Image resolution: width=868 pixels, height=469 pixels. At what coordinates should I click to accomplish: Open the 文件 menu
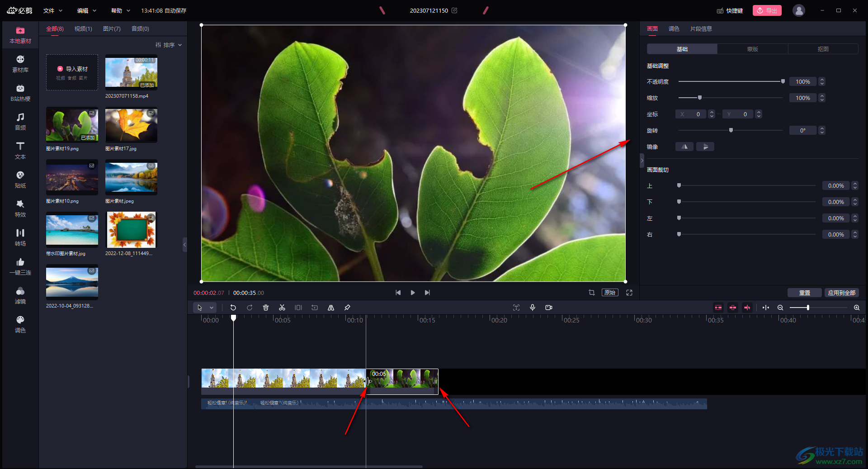point(53,10)
